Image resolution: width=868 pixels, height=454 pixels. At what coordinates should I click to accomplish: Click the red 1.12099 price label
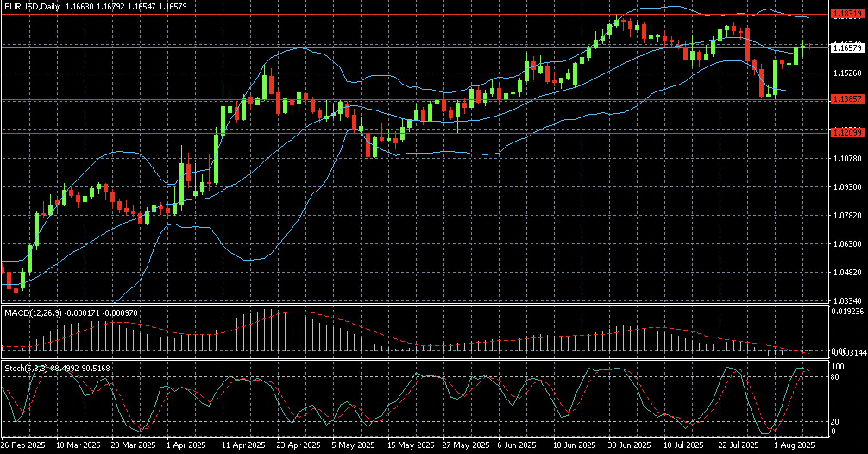[x=848, y=133]
